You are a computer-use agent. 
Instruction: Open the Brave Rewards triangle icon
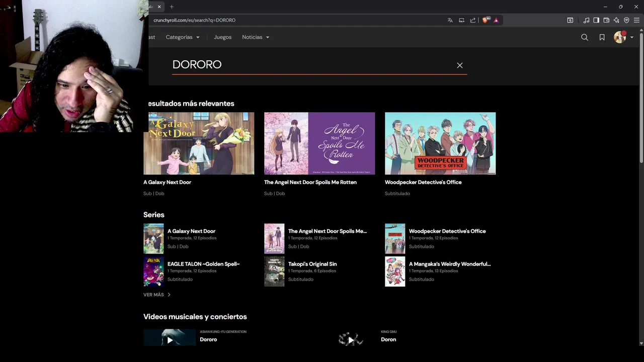(496, 20)
